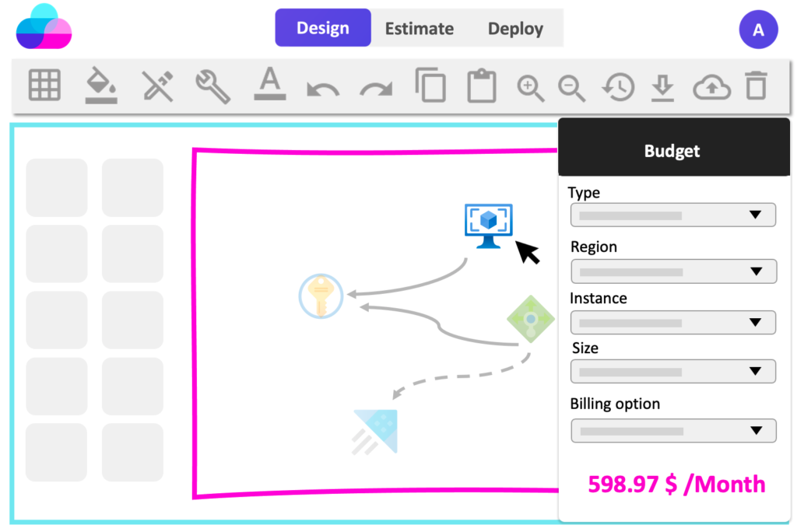
Task: Upload to the cloud
Action: [711, 87]
